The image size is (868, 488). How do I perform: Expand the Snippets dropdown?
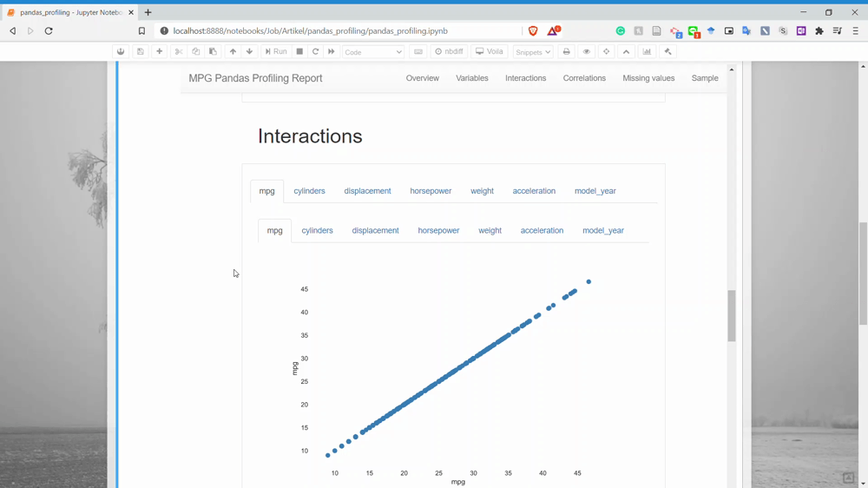point(533,52)
